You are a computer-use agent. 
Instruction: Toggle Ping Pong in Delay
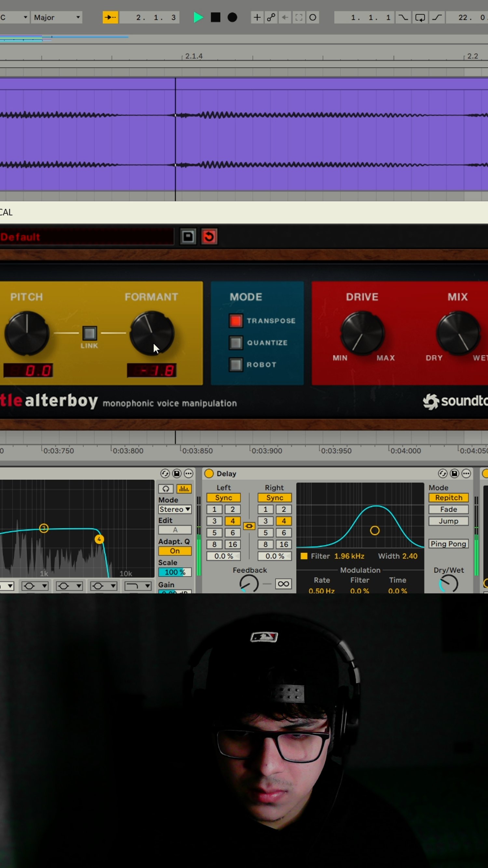[449, 544]
